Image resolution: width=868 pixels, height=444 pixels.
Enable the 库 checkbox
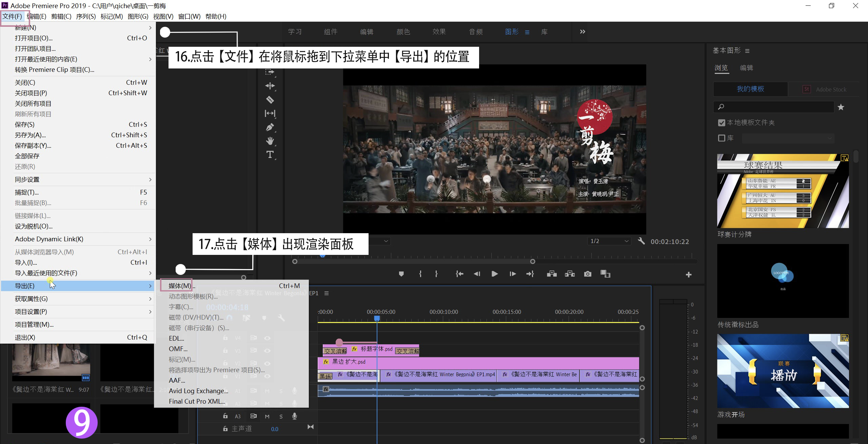(722, 138)
